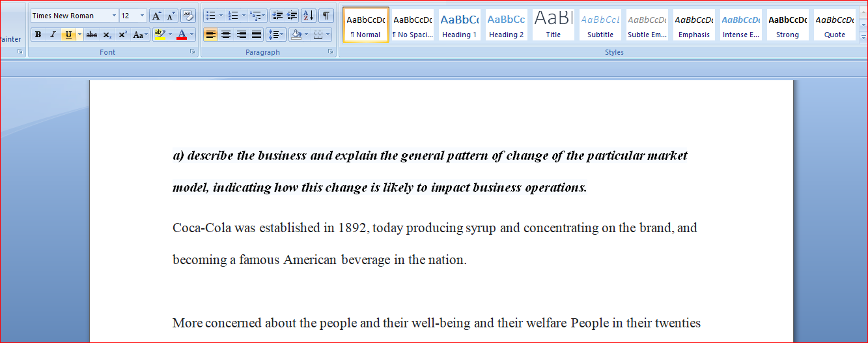Center the paragraph text
868x343 pixels.
pos(226,35)
